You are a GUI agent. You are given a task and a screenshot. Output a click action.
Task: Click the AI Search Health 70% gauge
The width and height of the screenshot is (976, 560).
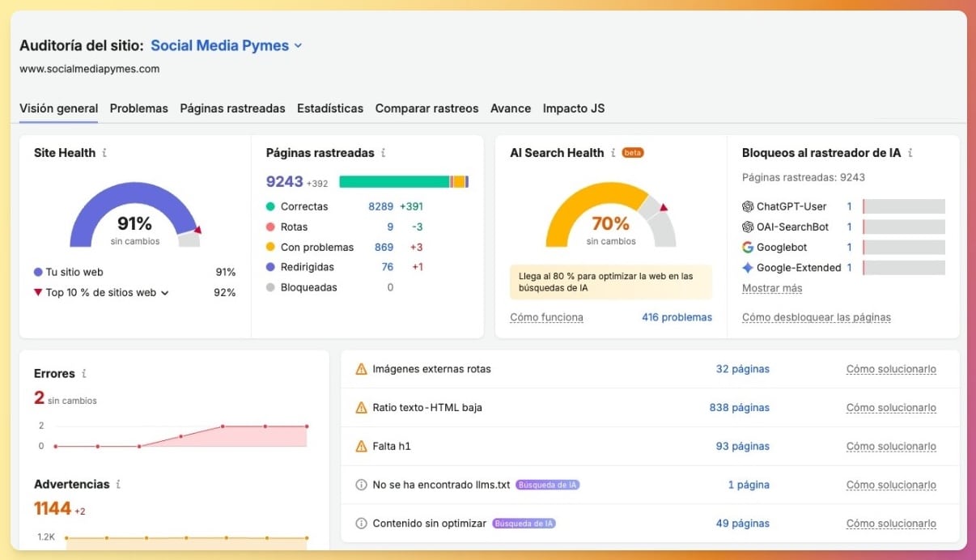[x=610, y=214]
